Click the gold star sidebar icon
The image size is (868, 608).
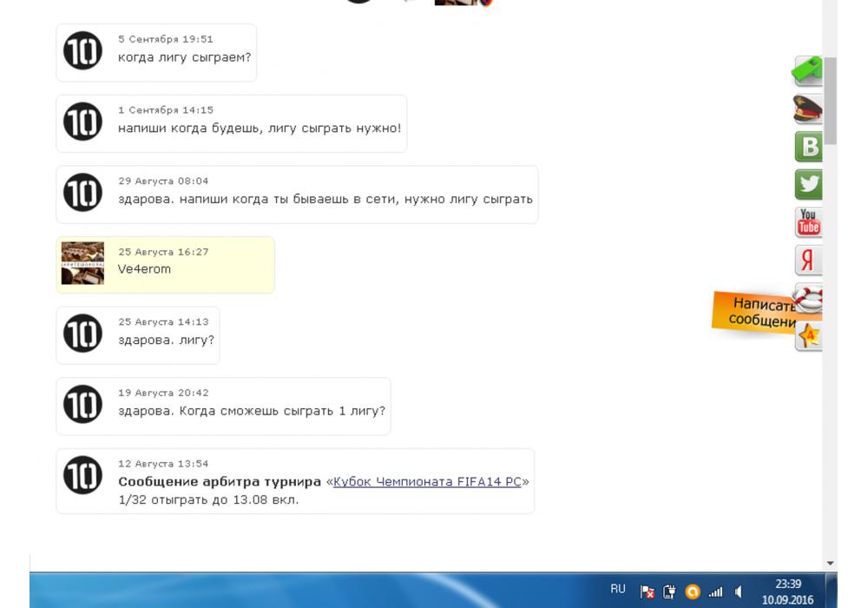pyautogui.click(x=809, y=335)
